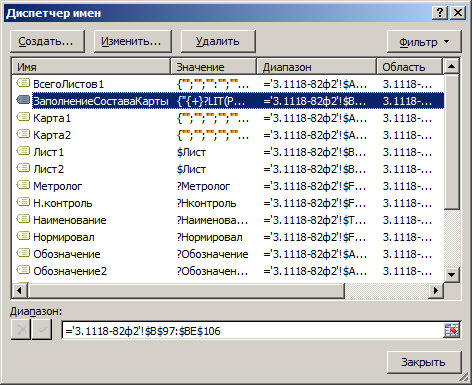Click the collapse dialog range-select icon
The image size is (472, 385).
452,330
